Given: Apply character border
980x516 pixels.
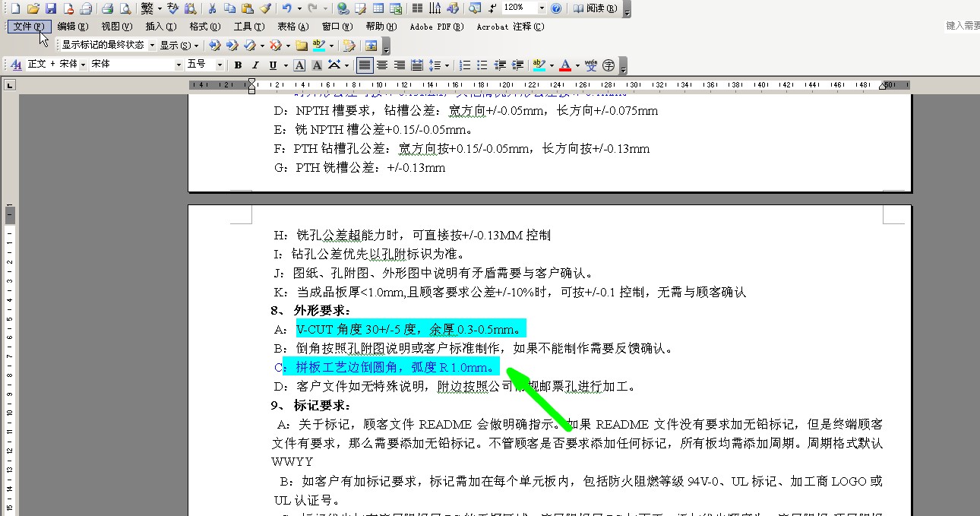Looking at the screenshot, I should [x=300, y=65].
